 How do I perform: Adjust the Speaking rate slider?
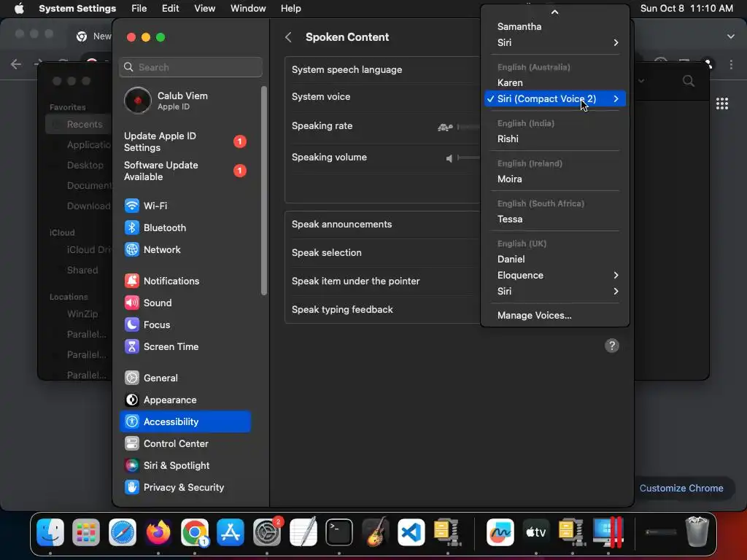468,127
